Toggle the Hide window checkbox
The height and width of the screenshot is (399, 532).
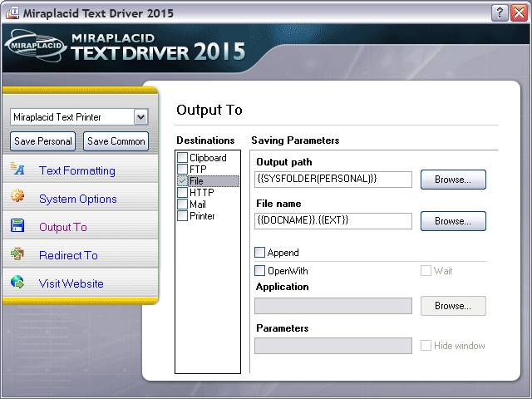click(x=426, y=346)
